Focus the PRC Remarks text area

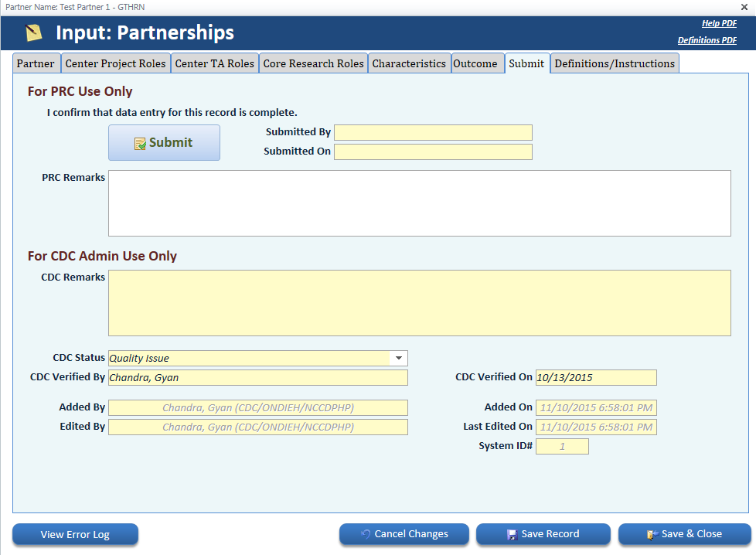(419, 203)
